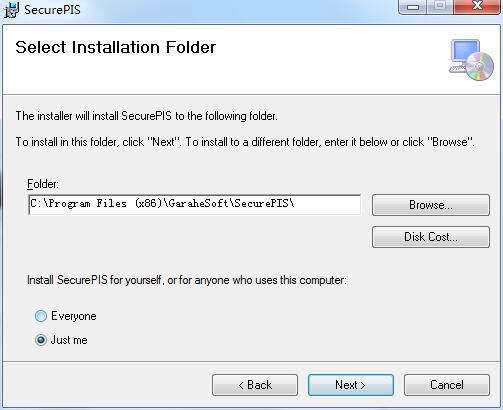
Task: Click the 'Install SecurePIS for yourself' prompt text
Action: coord(187,280)
